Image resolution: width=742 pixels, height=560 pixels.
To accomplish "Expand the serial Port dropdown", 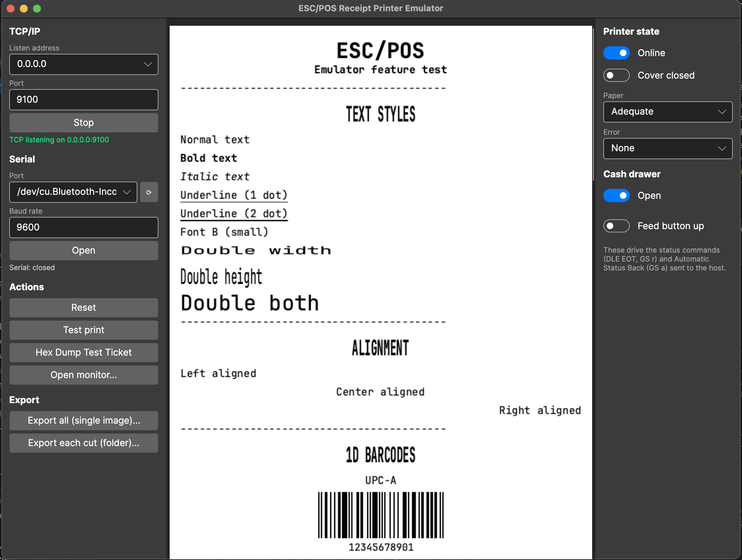I will coord(73,192).
